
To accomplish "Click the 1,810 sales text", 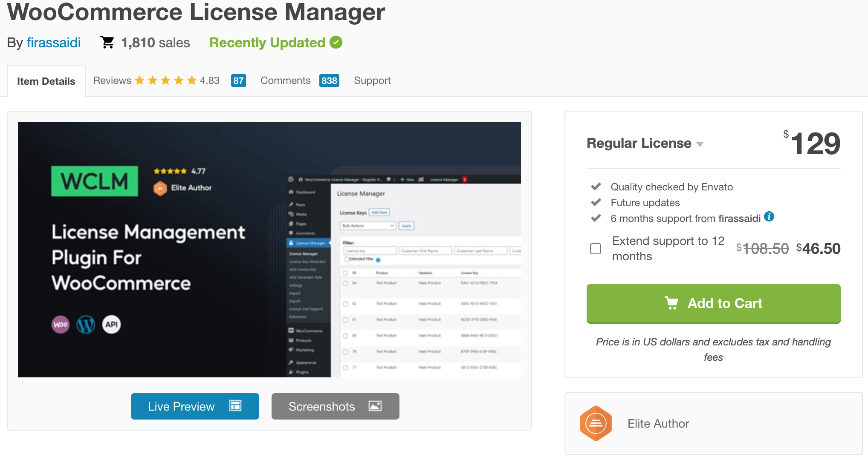I will pos(156,43).
